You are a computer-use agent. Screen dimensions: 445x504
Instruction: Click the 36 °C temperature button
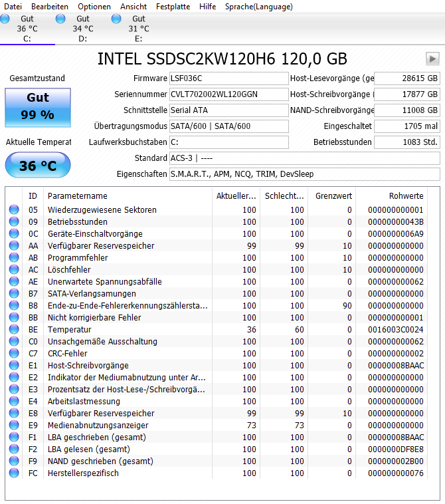(x=38, y=165)
